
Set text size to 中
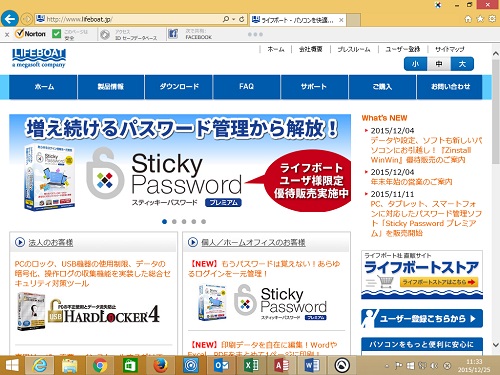coord(439,64)
